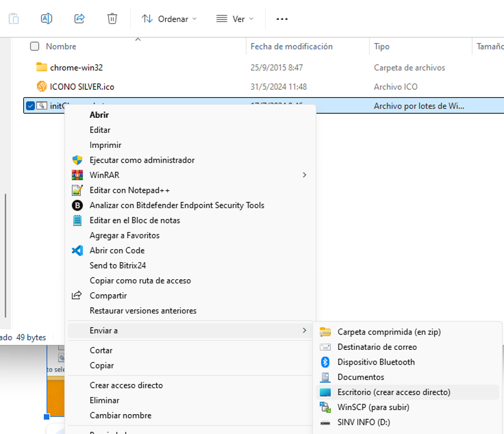This screenshot has height=434, width=504.
Task: Click the Bloc de notas notepad icon
Action: 77,220
